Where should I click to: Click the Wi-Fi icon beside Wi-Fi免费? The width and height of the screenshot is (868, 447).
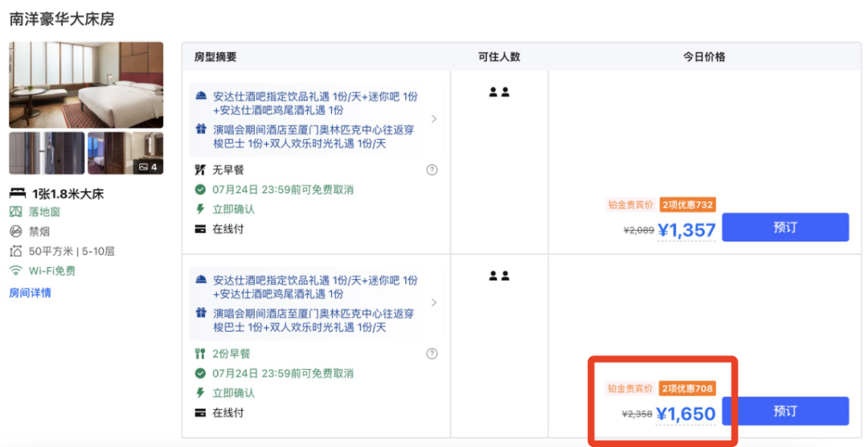coord(16,271)
